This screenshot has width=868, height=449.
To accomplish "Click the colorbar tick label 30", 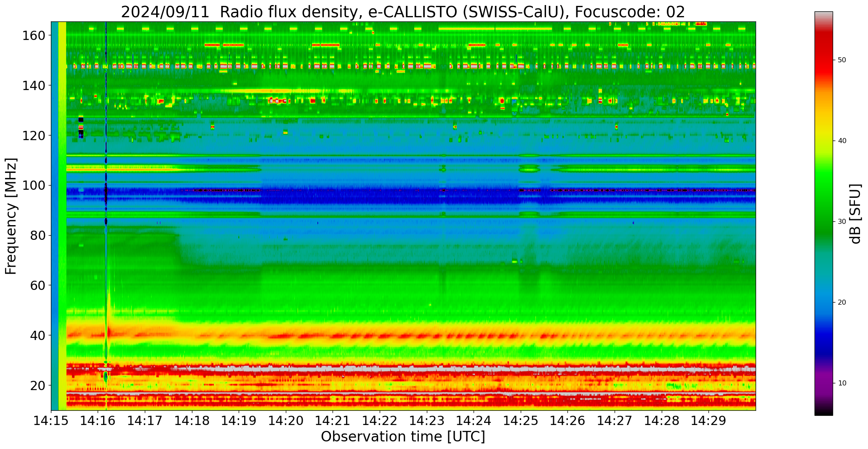I will pyautogui.click(x=842, y=222).
